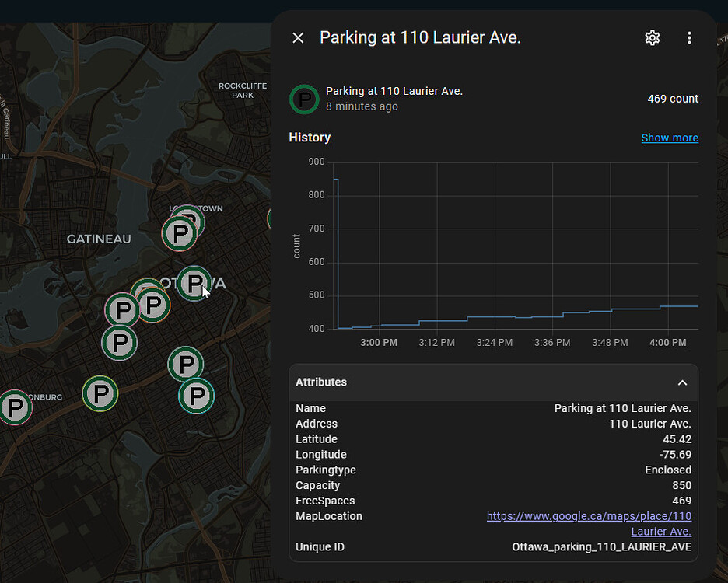Select the front parking marker below the Lowertown label
Viewport: 728px width, 583px height.
click(180, 233)
